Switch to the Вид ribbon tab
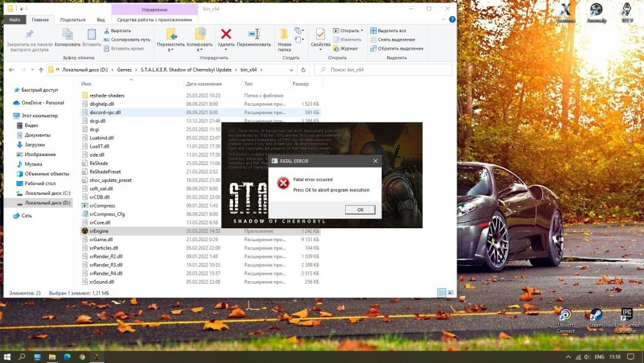This screenshot has width=644, height=363. [x=100, y=20]
